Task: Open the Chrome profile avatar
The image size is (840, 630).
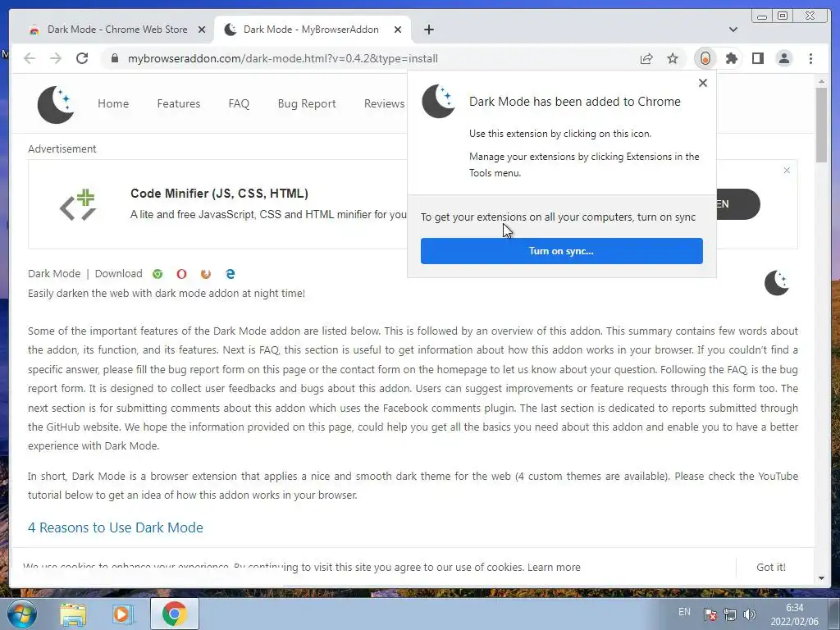Action: (784, 58)
